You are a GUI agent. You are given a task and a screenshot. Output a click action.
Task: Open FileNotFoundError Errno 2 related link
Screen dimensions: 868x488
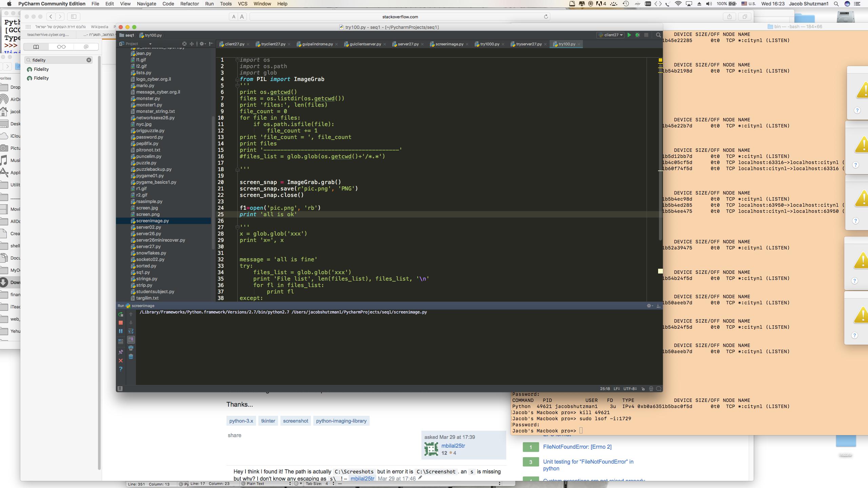[x=577, y=447]
